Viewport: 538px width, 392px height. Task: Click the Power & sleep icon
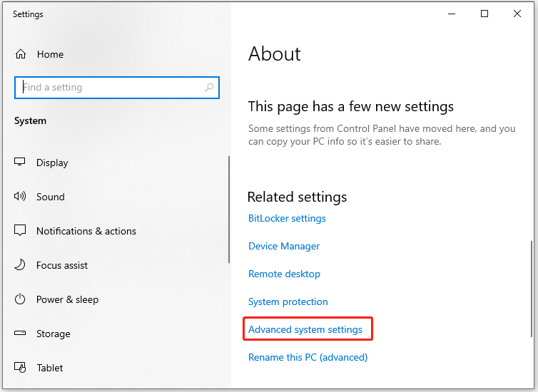click(21, 299)
